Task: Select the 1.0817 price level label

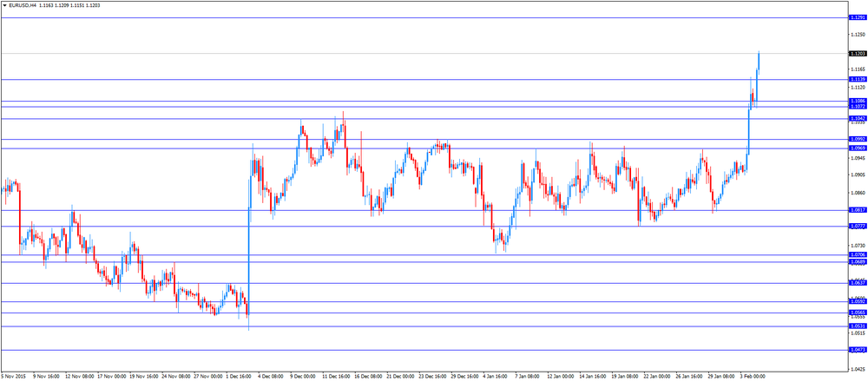Action: (858, 210)
